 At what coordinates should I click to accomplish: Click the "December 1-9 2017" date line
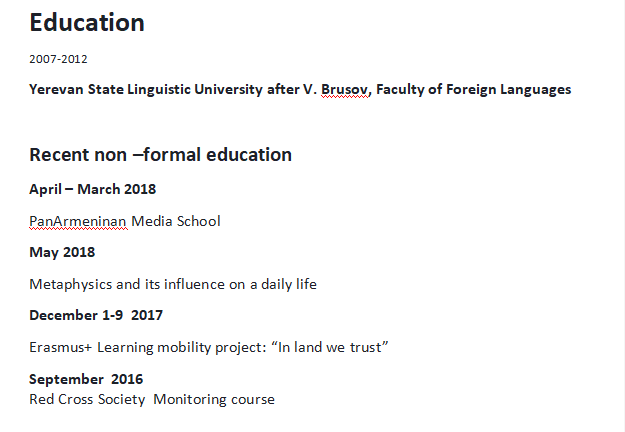point(95,315)
